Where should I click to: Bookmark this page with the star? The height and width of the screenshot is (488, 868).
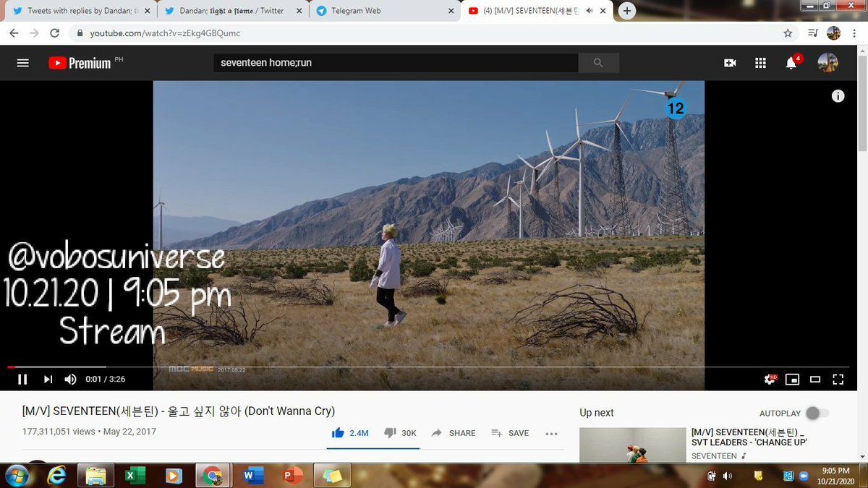click(788, 33)
